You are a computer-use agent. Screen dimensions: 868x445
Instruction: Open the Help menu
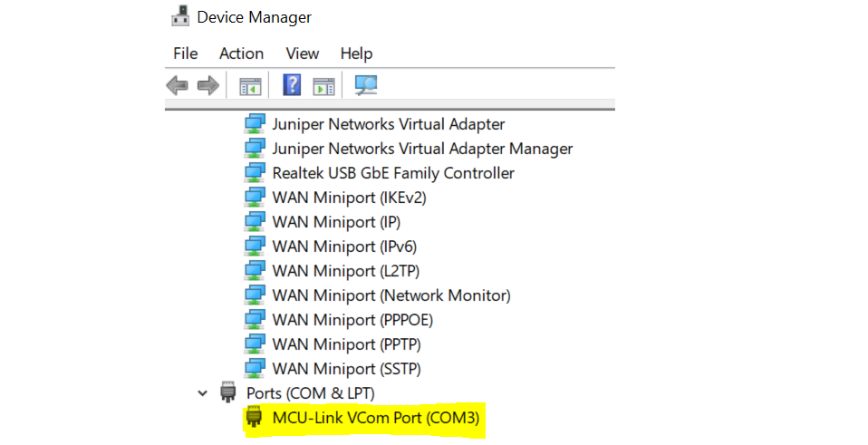[x=356, y=53]
